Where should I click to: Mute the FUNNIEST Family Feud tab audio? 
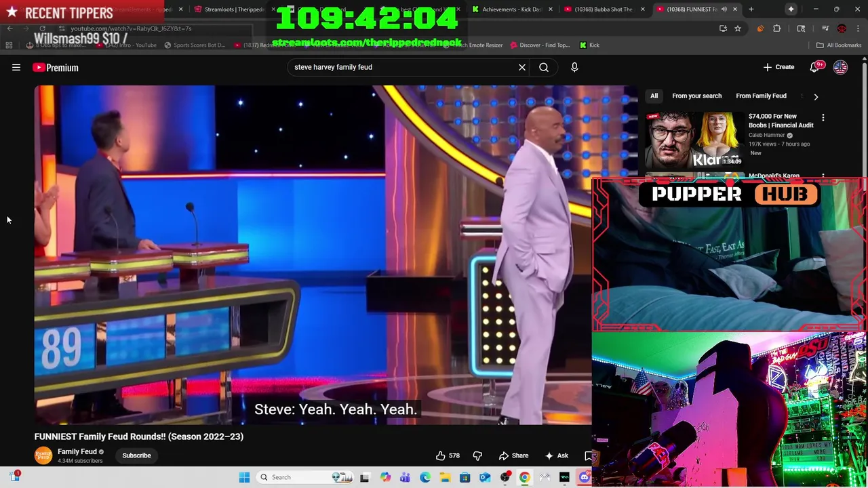724,9
